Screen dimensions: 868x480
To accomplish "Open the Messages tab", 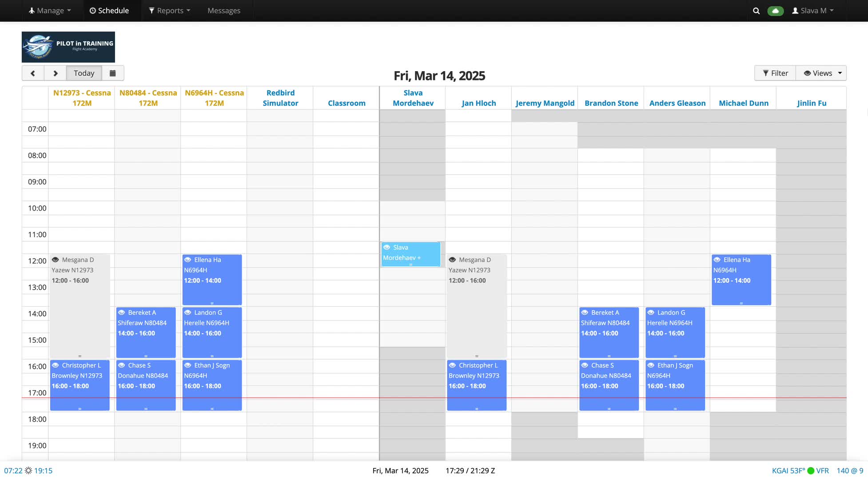I will tap(224, 11).
